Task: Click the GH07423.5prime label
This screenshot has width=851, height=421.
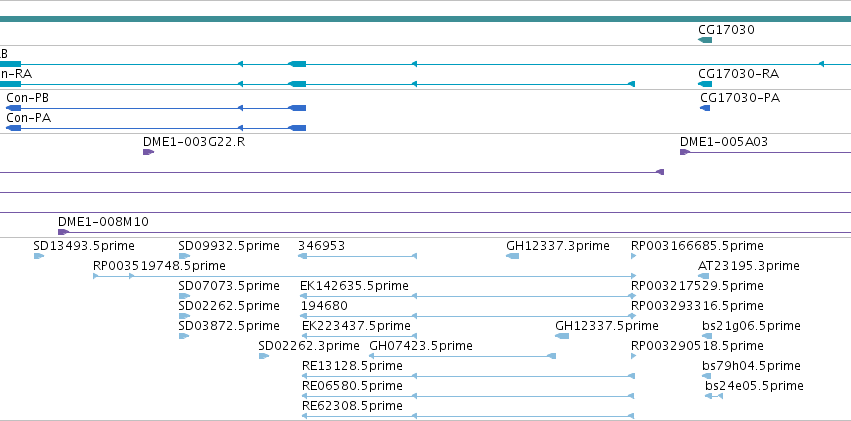Action: [x=421, y=346]
